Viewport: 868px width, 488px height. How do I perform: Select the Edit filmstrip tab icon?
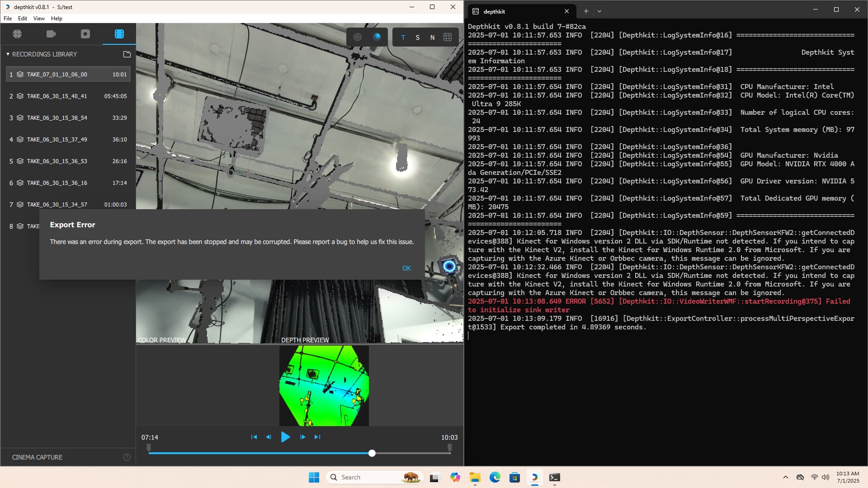(x=119, y=34)
